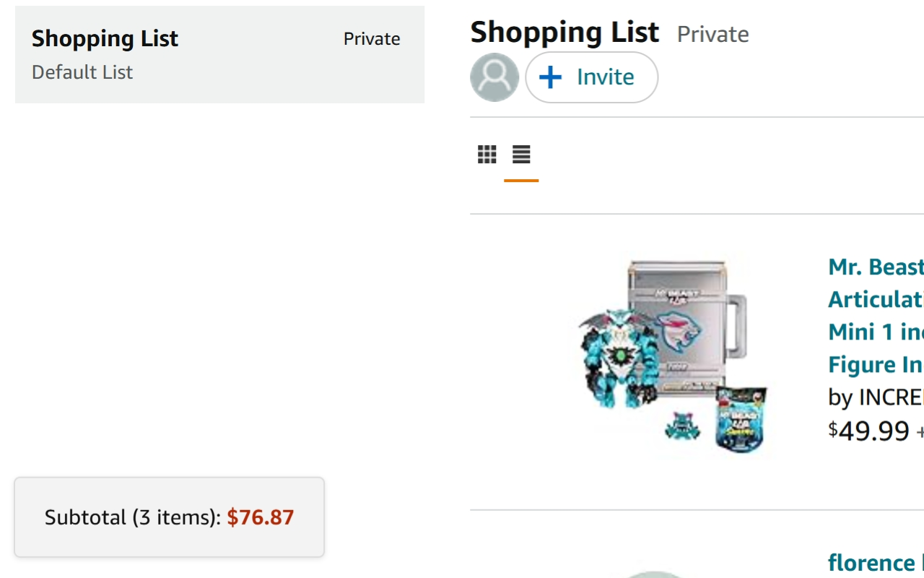The height and width of the screenshot is (578, 924).
Task: Select Shopping List in the left sidebar
Action: (105, 38)
